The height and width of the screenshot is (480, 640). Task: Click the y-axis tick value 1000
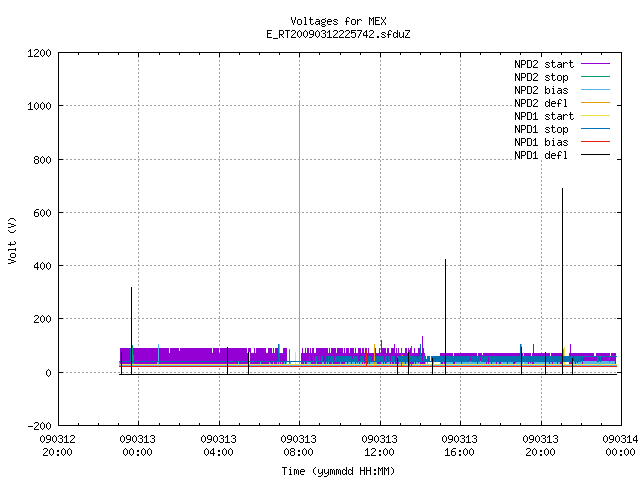coord(39,107)
